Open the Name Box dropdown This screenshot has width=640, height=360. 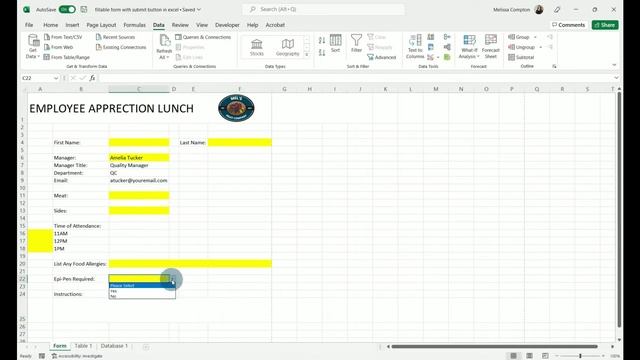point(56,78)
